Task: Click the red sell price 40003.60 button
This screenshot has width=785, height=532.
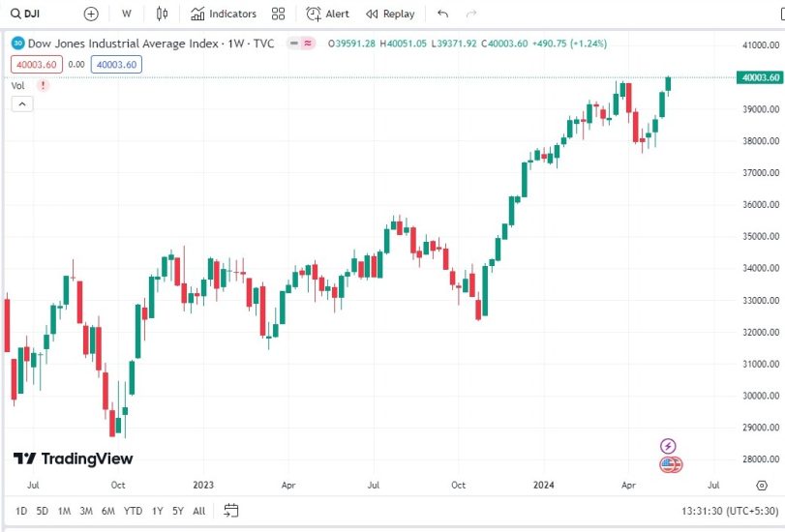Action: point(37,64)
